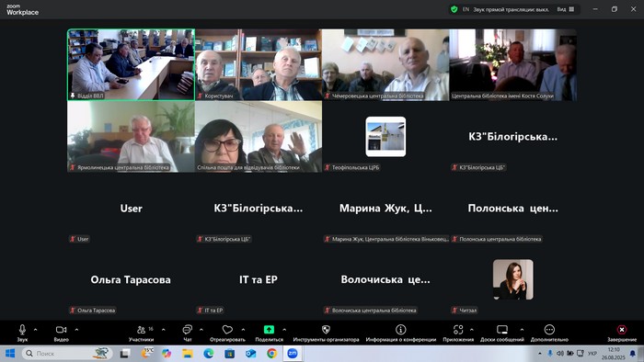Expand share options arrow next to Поделиться

284,329
